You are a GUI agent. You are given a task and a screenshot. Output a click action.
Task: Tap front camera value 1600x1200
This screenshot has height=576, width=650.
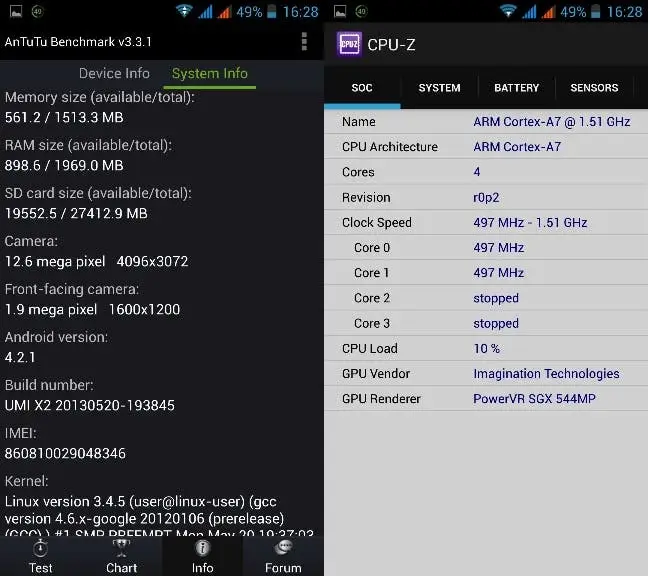click(x=144, y=309)
